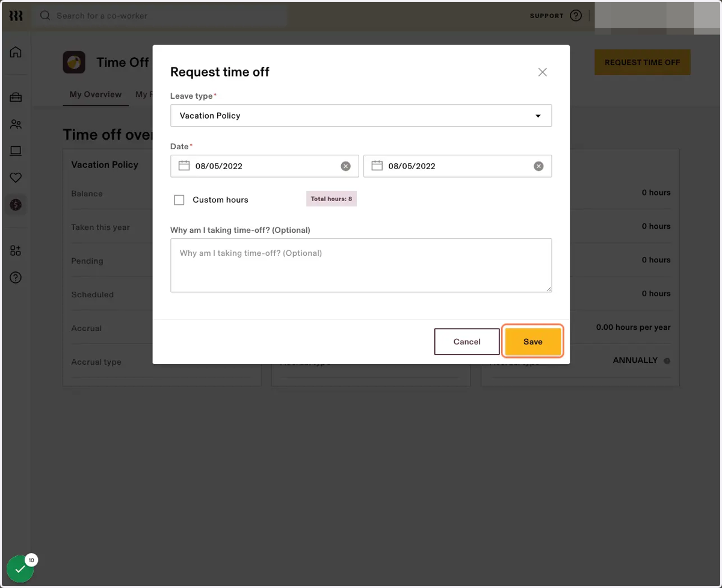
Task: Switch to the My Overview tab
Action: [x=96, y=94]
